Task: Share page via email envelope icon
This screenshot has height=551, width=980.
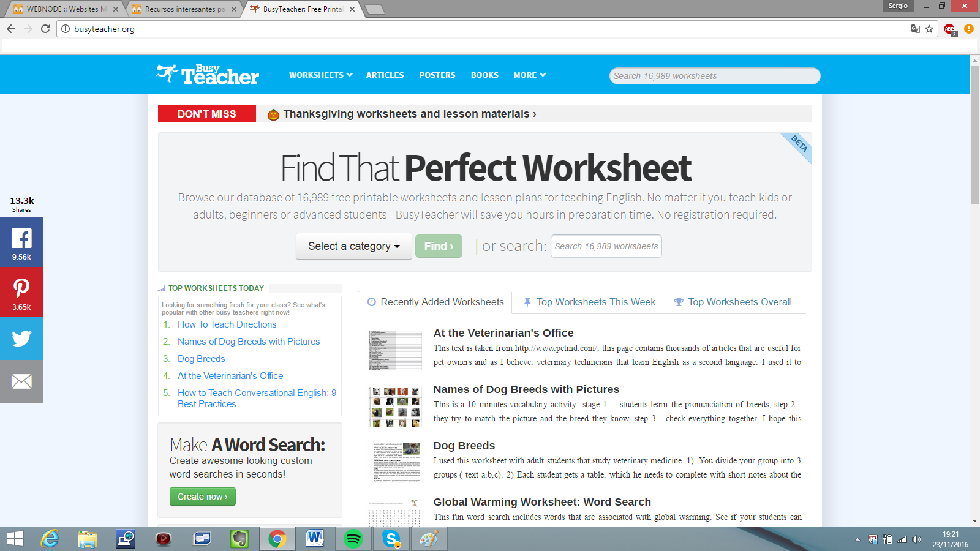Action: coord(21,381)
